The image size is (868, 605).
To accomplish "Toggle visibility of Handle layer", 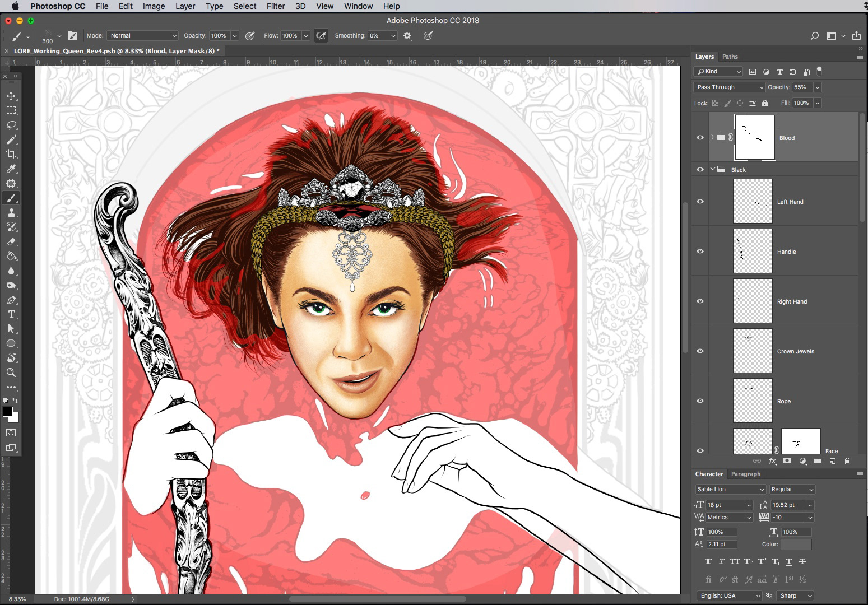I will [x=700, y=251].
